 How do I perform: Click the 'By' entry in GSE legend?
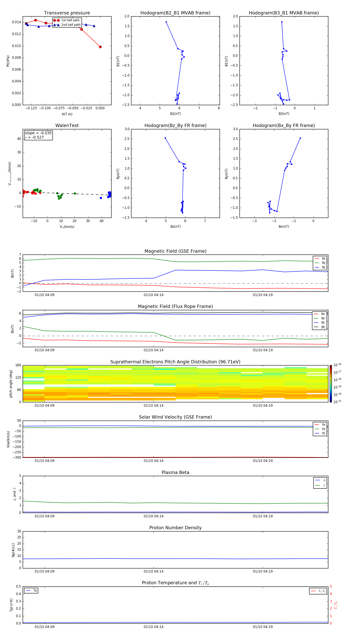pos(320,263)
